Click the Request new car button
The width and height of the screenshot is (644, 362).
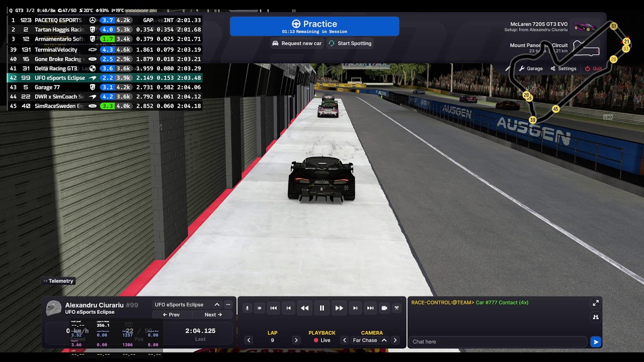[297, 43]
